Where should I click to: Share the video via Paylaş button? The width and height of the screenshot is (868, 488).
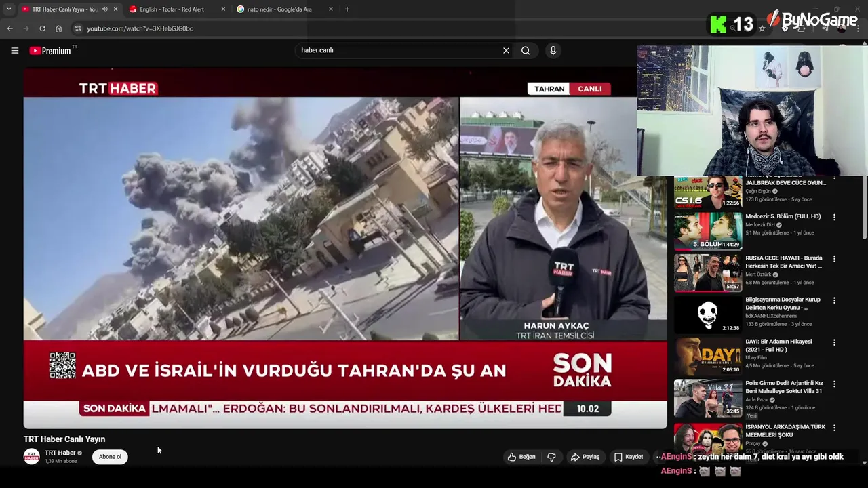tap(585, 457)
